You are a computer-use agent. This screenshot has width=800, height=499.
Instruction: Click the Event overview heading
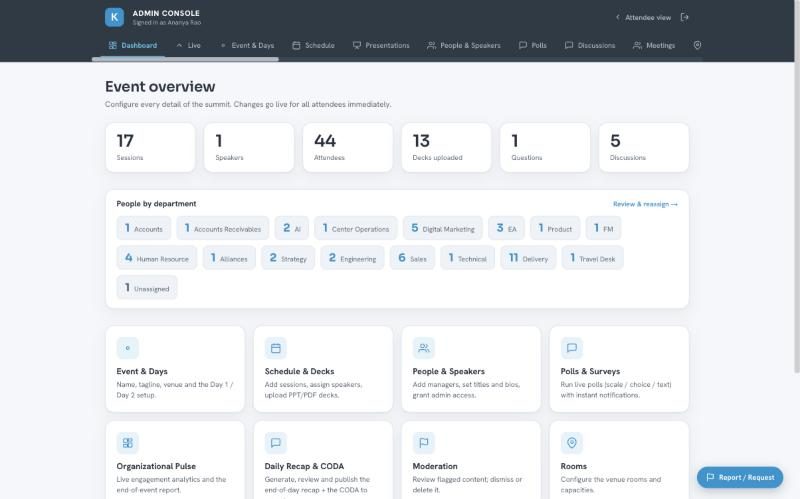(160, 86)
